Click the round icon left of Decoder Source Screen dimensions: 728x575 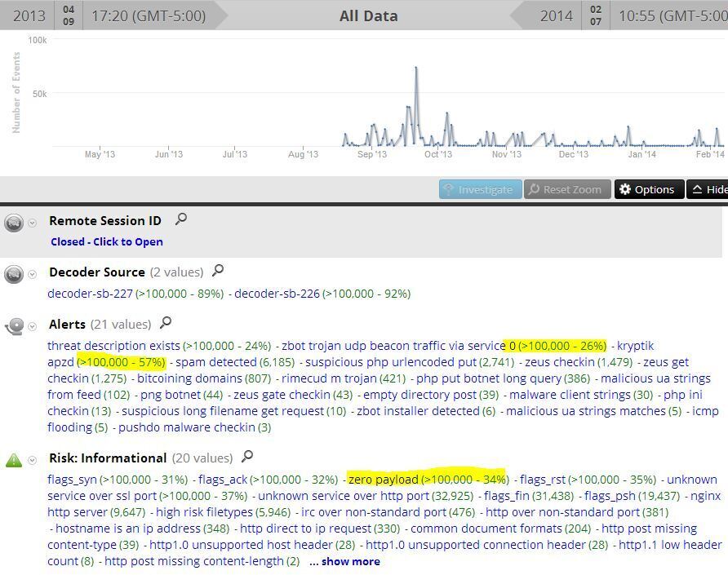pyautogui.click(x=14, y=274)
